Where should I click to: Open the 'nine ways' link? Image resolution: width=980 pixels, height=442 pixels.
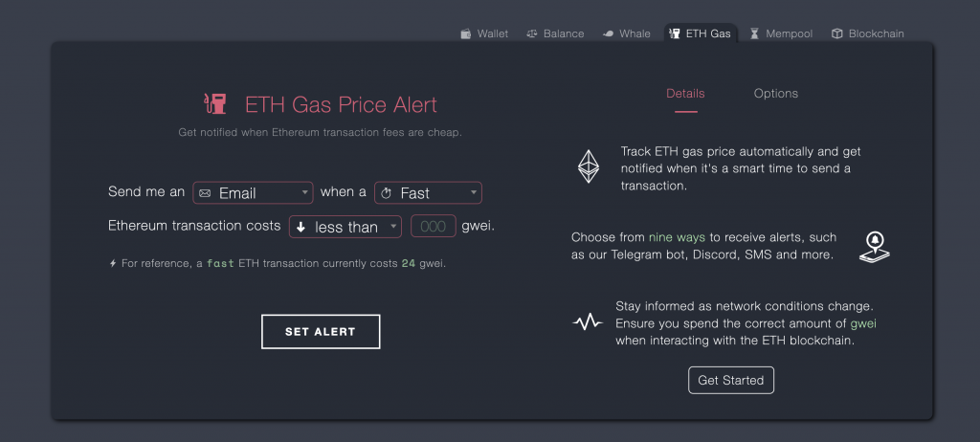[x=677, y=237]
